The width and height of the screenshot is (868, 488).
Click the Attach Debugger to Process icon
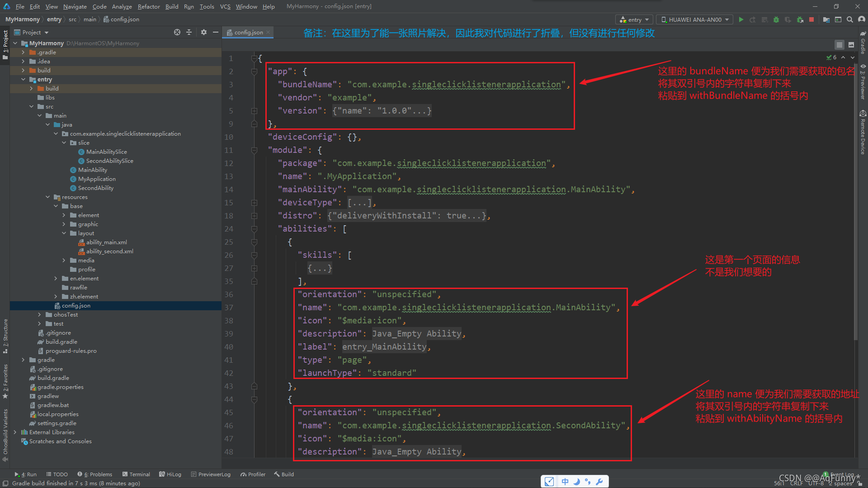(800, 19)
